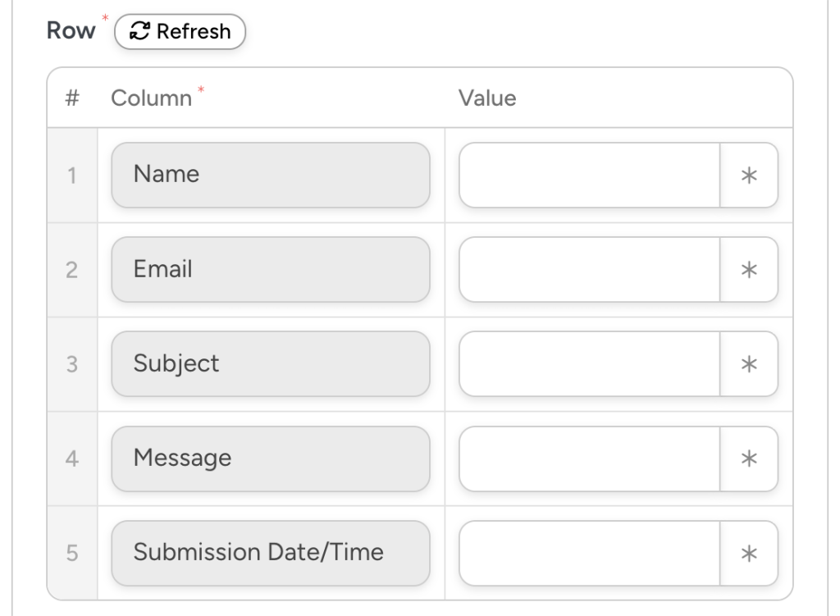This screenshot has width=840, height=616.
Task: Open variable insert icon for Subject value
Action: 749,363
